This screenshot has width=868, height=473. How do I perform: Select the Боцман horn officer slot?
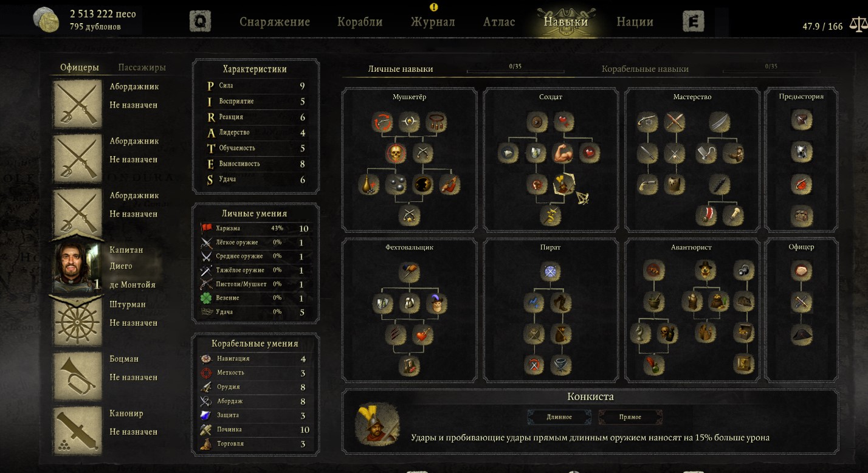(78, 377)
